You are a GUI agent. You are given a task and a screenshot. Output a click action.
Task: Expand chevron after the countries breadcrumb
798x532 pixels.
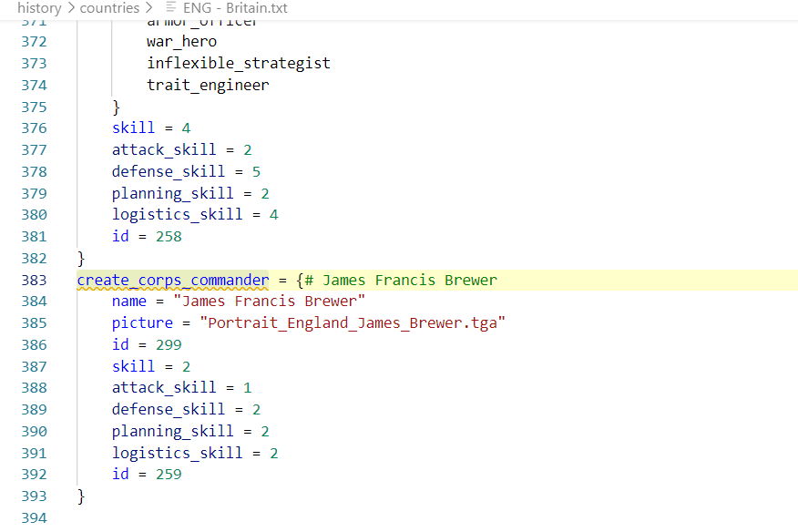click(148, 8)
